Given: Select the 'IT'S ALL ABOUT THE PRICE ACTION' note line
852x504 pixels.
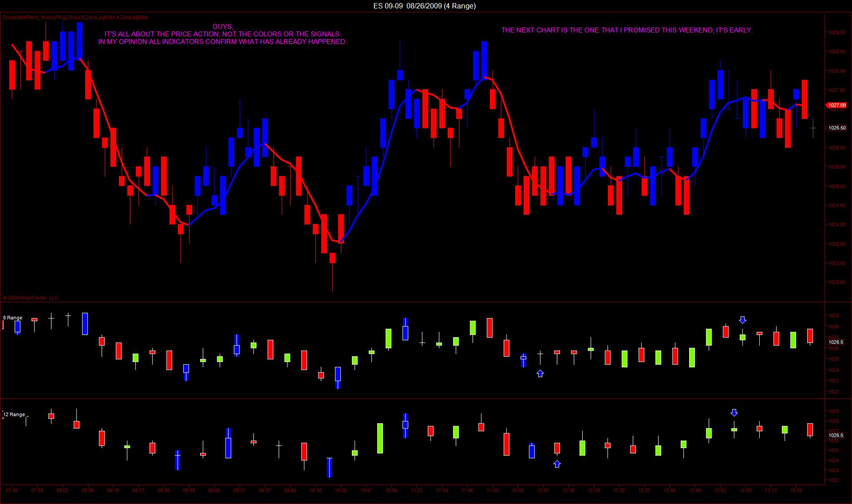Looking at the screenshot, I should pyautogui.click(x=222, y=34).
